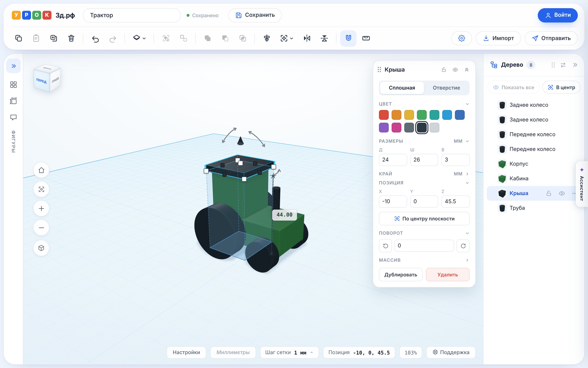Open the workplane dropdown in toolbar
Viewport: 588px width, 368px height.
tap(139, 38)
